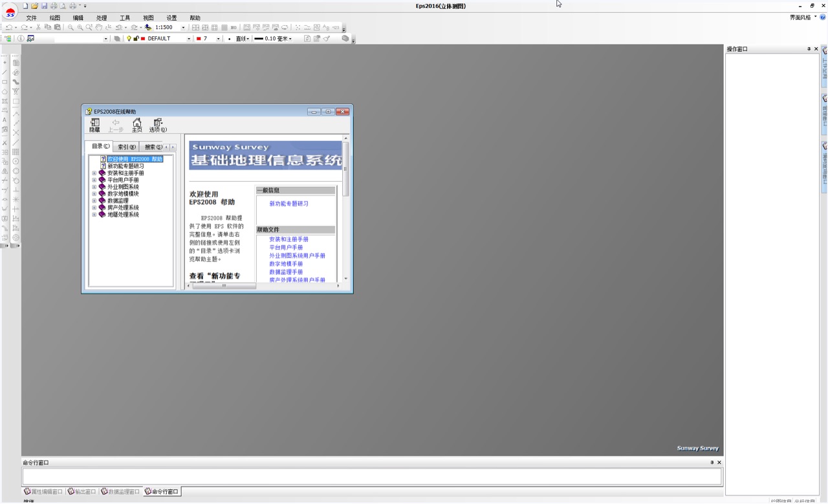
Task: Open the scale 1:1500 dropdown
Action: [183, 27]
